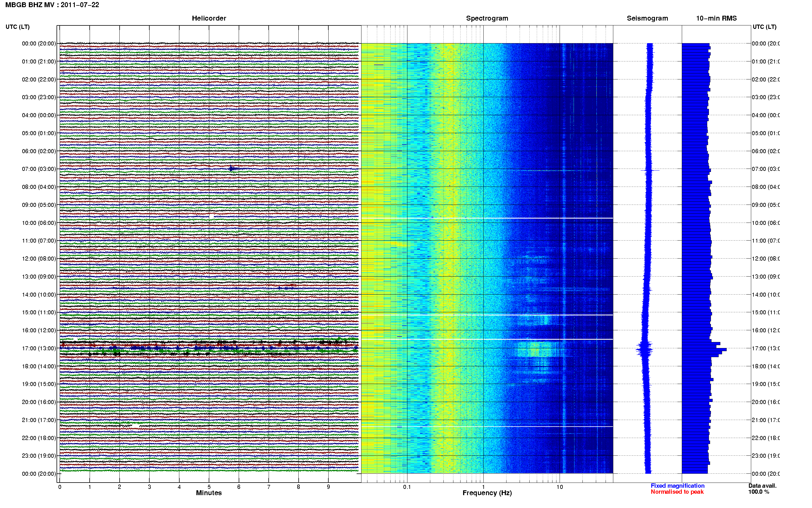This screenshot has width=812, height=508.
Task: Click Minutes axis tick label "0"
Action: click(60, 487)
